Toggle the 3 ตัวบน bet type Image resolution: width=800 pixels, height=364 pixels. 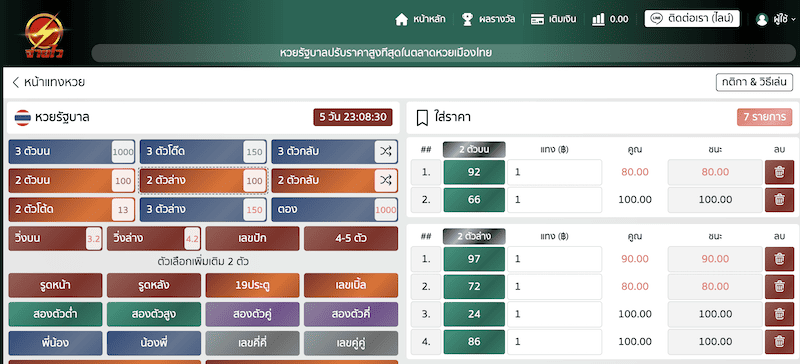[72, 152]
